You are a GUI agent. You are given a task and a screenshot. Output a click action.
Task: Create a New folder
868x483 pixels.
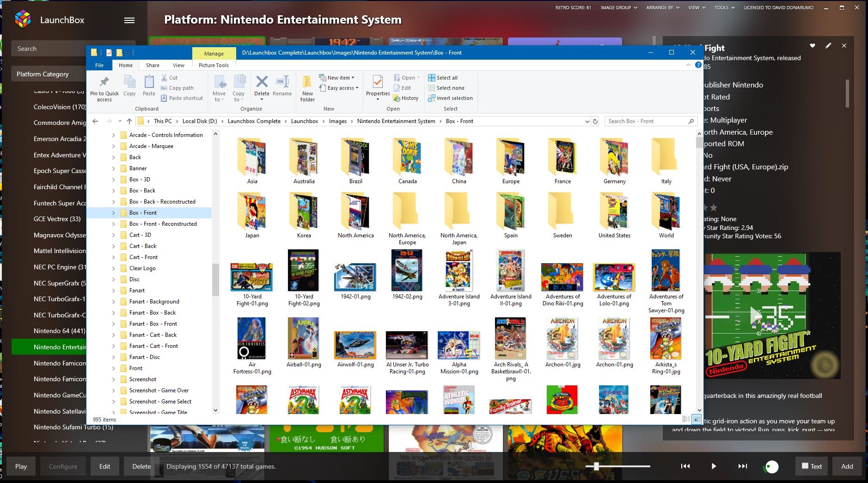[x=307, y=88]
